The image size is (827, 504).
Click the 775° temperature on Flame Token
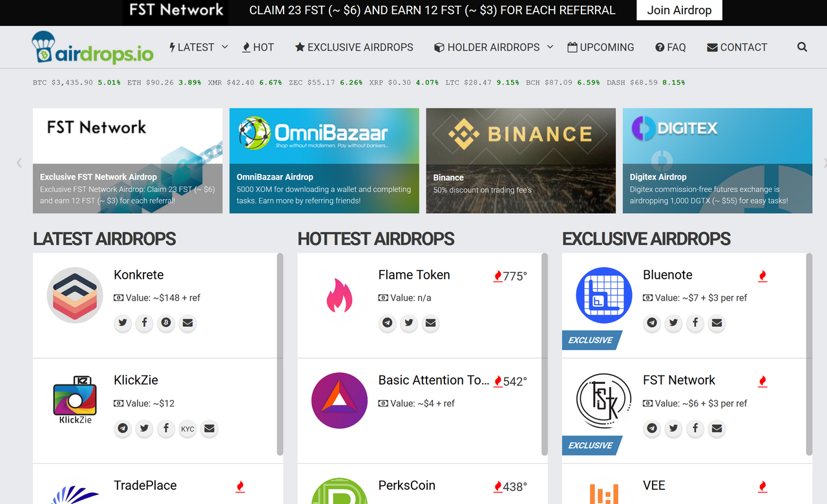(514, 276)
